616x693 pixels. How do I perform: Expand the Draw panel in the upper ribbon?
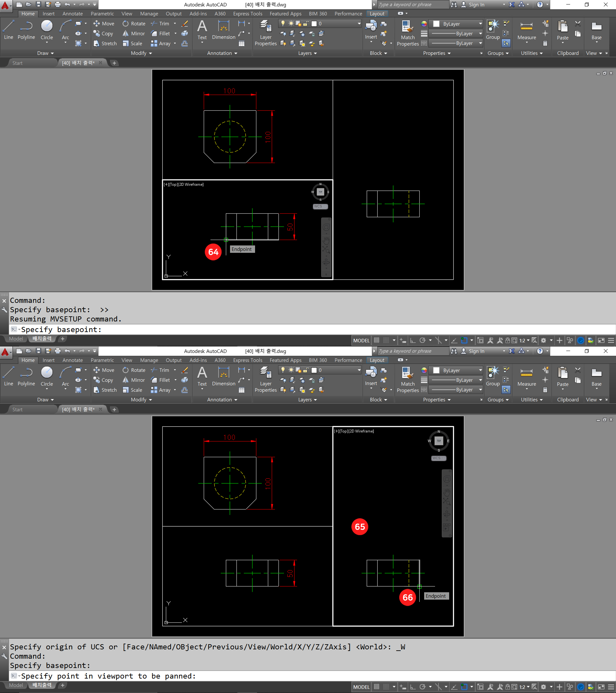pyautogui.click(x=46, y=53)
